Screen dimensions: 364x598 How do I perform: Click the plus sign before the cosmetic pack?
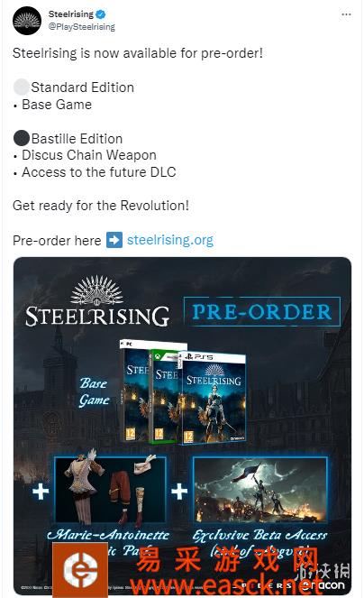click(x=41, y=492)
